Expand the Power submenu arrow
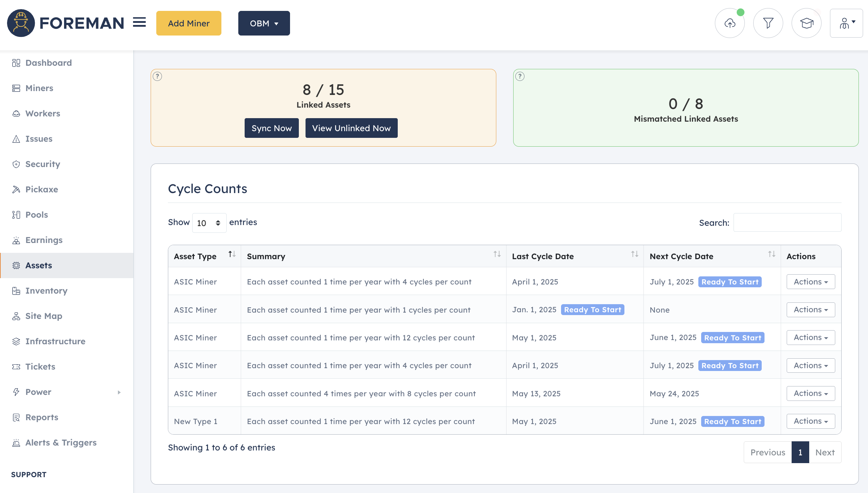 [119, 392]
